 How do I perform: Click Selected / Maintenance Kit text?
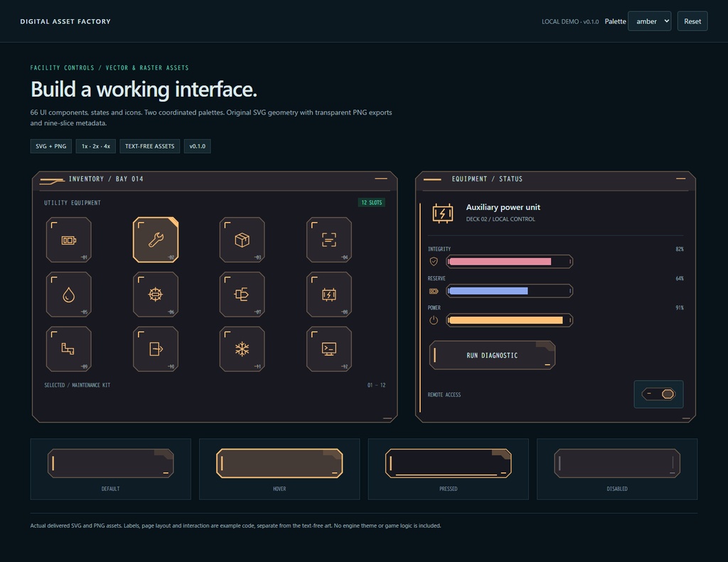(77, 385)
